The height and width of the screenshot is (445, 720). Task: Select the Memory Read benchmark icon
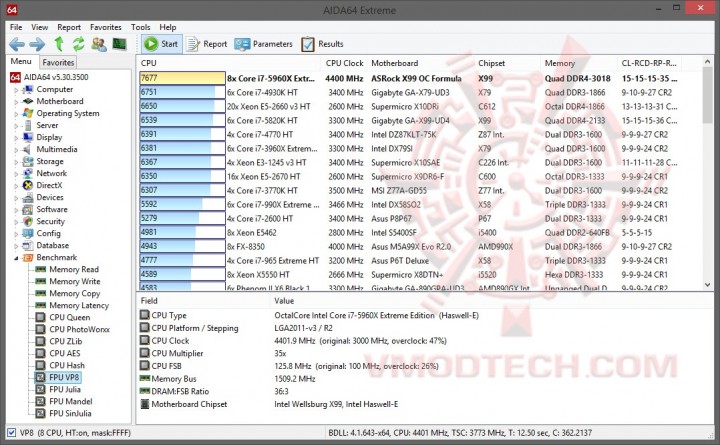[41, 269]
